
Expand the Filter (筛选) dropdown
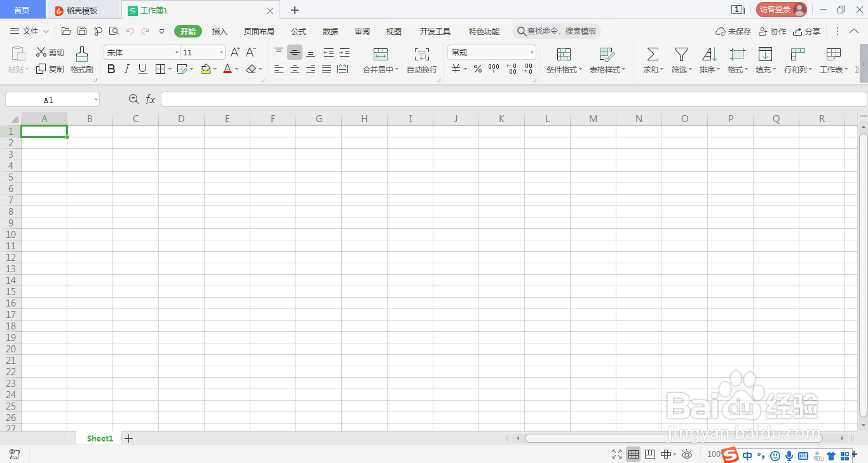(691, 70)
